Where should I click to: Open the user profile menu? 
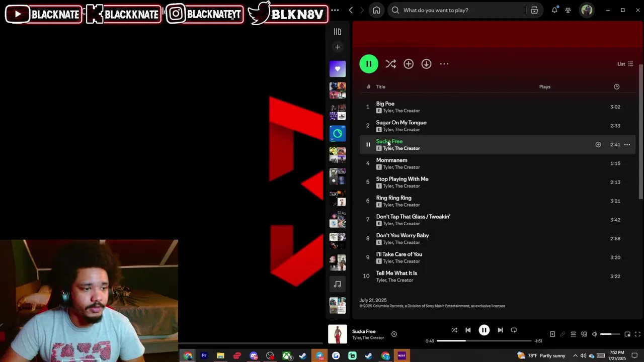click(587, 10)
